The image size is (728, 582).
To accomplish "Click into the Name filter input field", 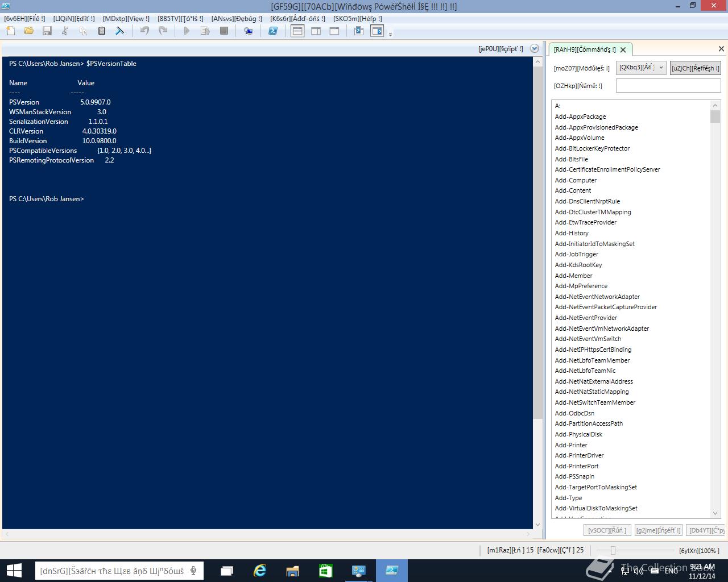I will tap(668, 86).
